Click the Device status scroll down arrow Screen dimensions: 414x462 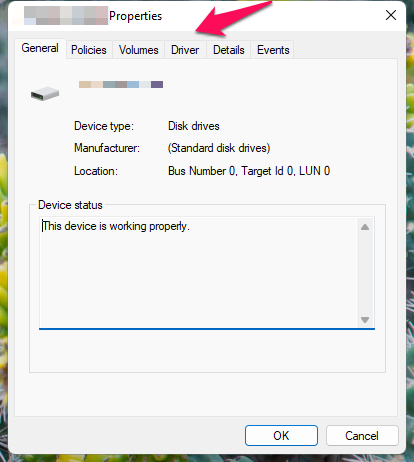click(365, 320)
